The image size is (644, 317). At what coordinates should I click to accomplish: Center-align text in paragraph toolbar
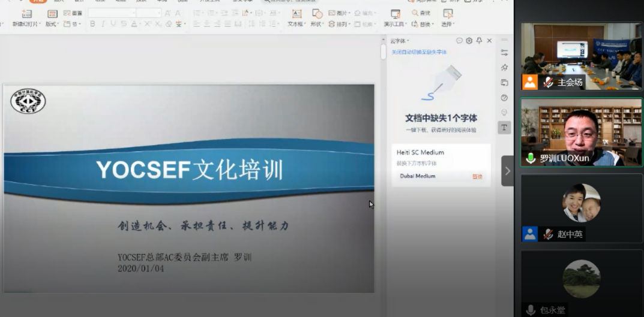tap(208, 24)
